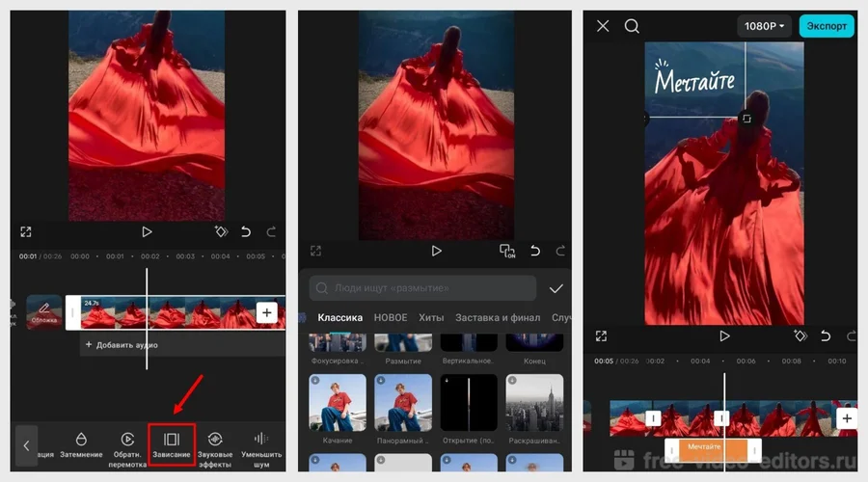This screenshot has height=482, width=868.
Task: Toggle the ON compare icon above the search field
Action: (507, 251)
